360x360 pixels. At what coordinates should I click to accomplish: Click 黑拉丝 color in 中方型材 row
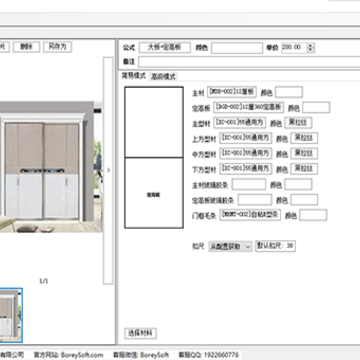tap(304, 153)
